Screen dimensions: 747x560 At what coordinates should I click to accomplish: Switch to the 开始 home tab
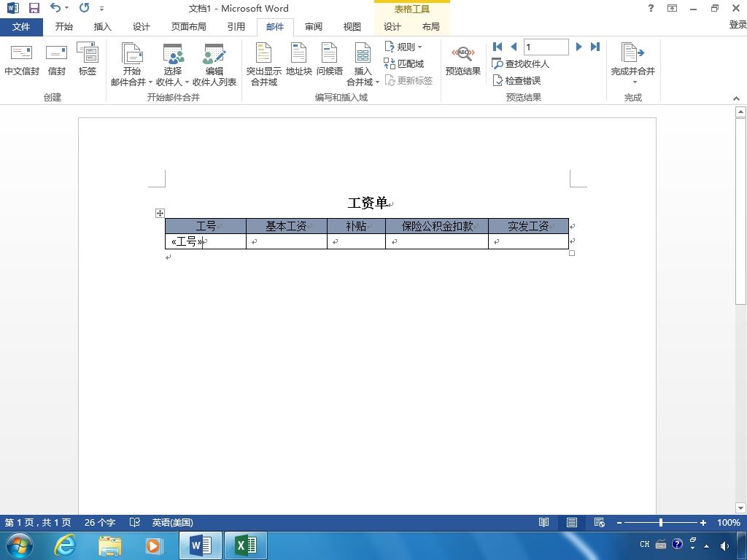coord(64,27)
